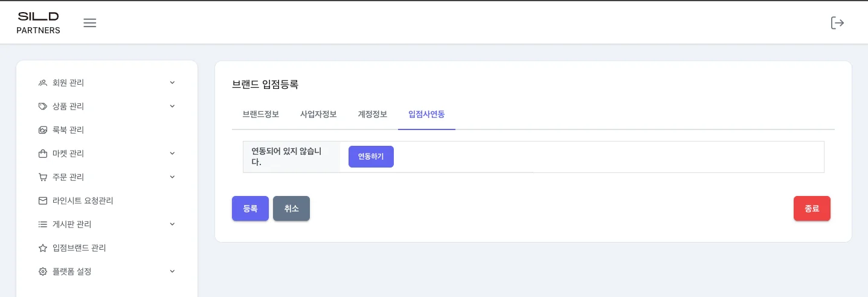Click the logout icon in header

837,23
